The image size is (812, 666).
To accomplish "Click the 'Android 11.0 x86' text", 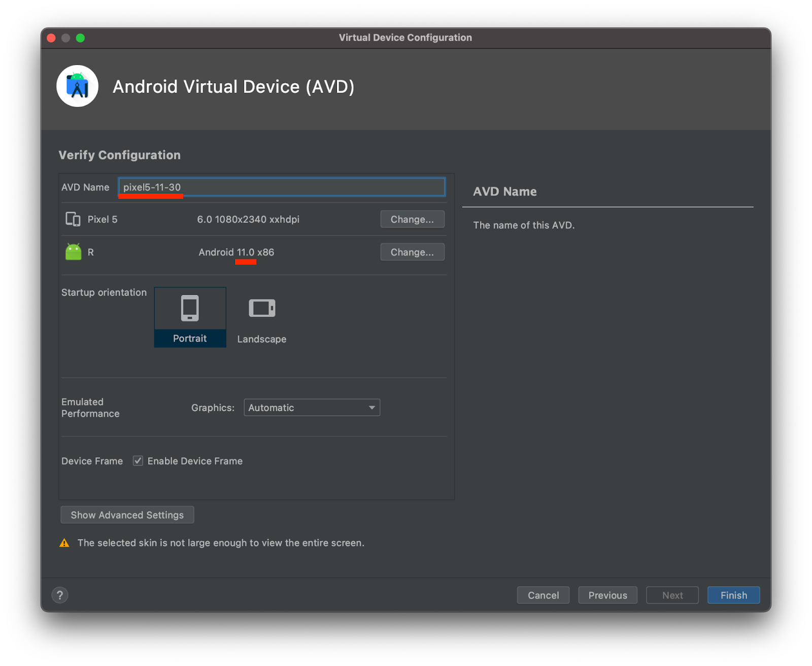I will (236, 252).
